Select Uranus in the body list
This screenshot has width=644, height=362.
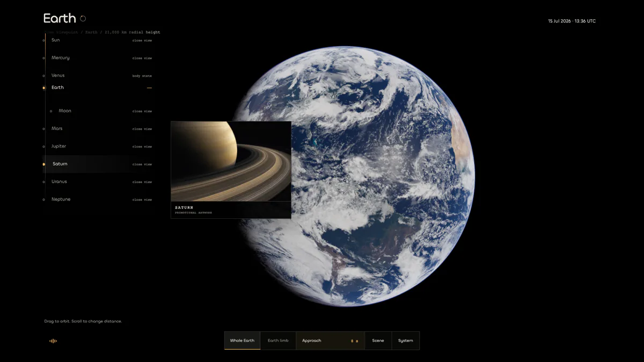coord(59,182)
